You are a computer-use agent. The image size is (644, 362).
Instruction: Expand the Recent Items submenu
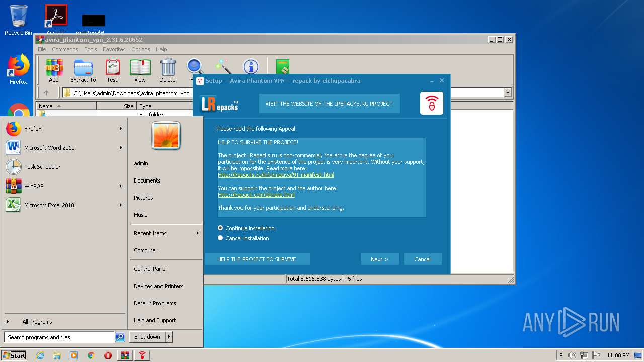point(198,233)
